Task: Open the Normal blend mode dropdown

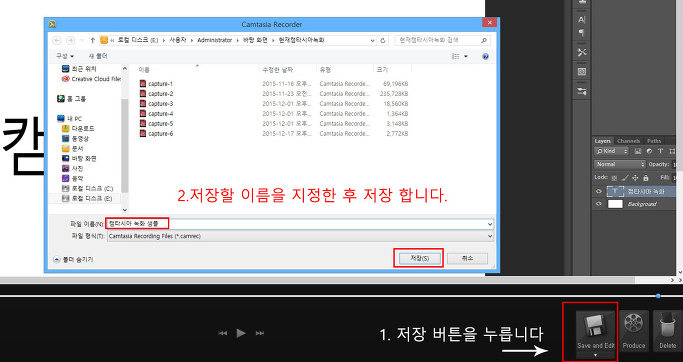Action: 619,164
